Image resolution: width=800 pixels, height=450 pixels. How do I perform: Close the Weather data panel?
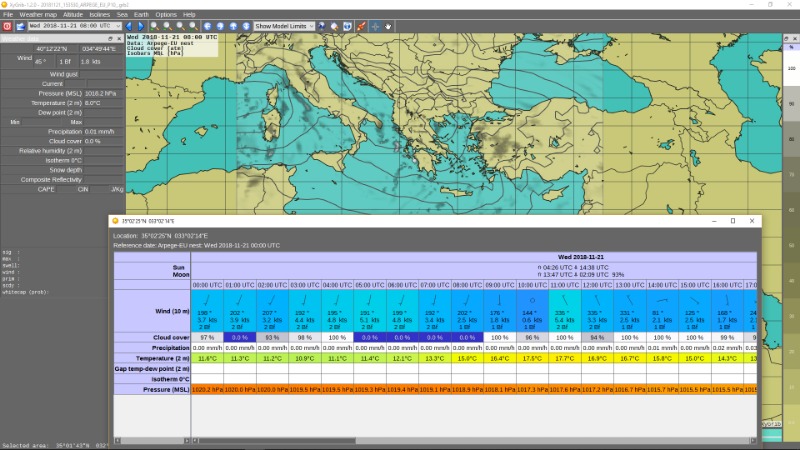tap(119, 39)
